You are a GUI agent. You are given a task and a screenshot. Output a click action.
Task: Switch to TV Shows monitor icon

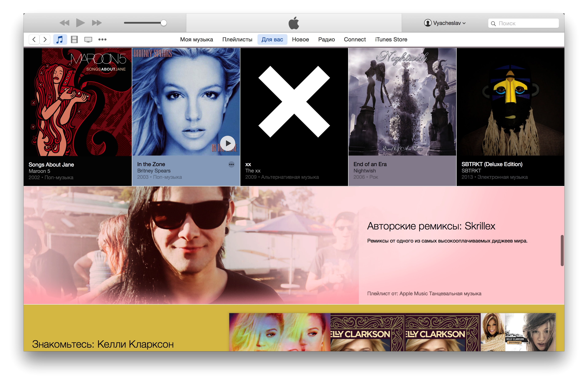click(x=88, y=39)
